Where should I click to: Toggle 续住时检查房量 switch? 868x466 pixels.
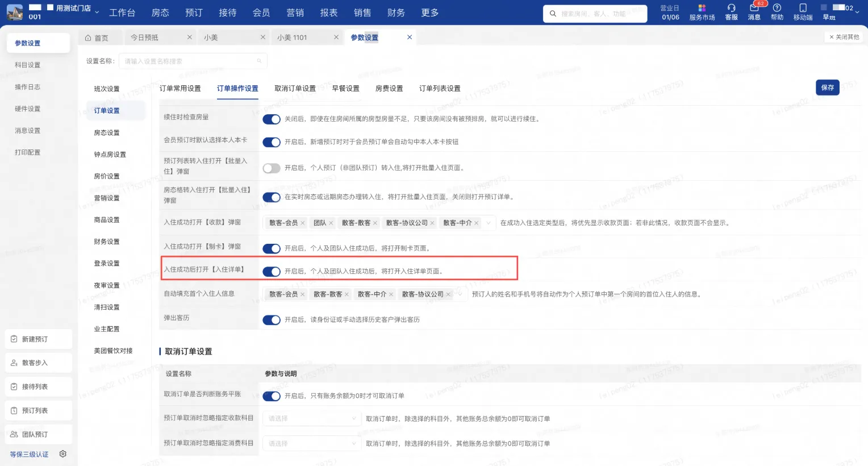point(272,119)
